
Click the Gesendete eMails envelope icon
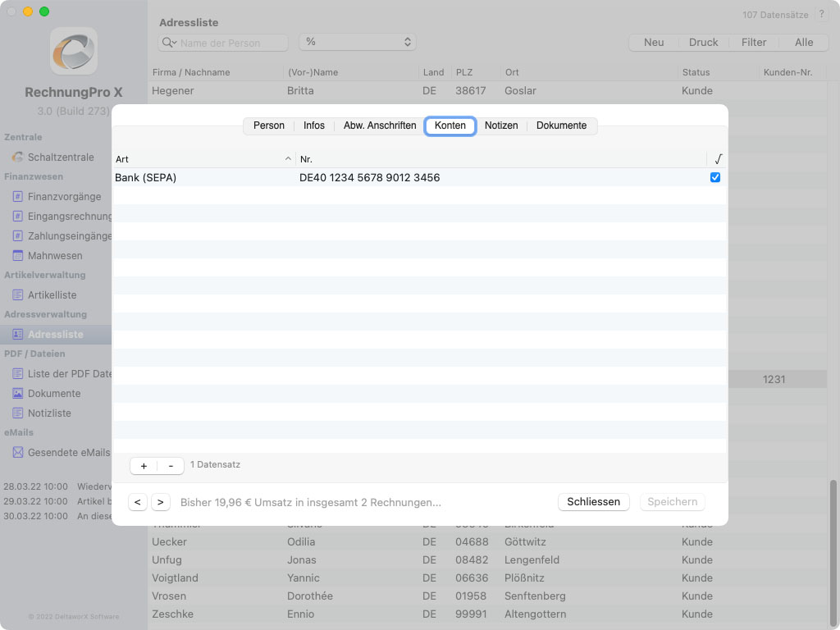[x=17, y=452]
